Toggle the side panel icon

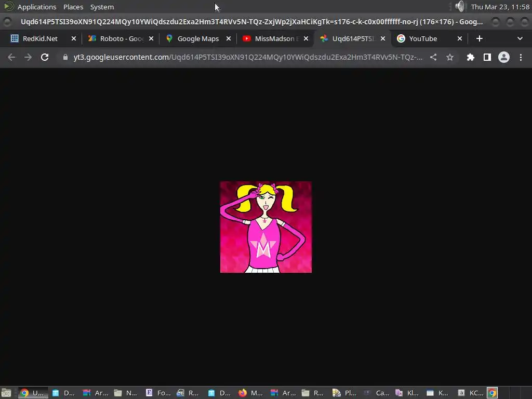[487, 57]
